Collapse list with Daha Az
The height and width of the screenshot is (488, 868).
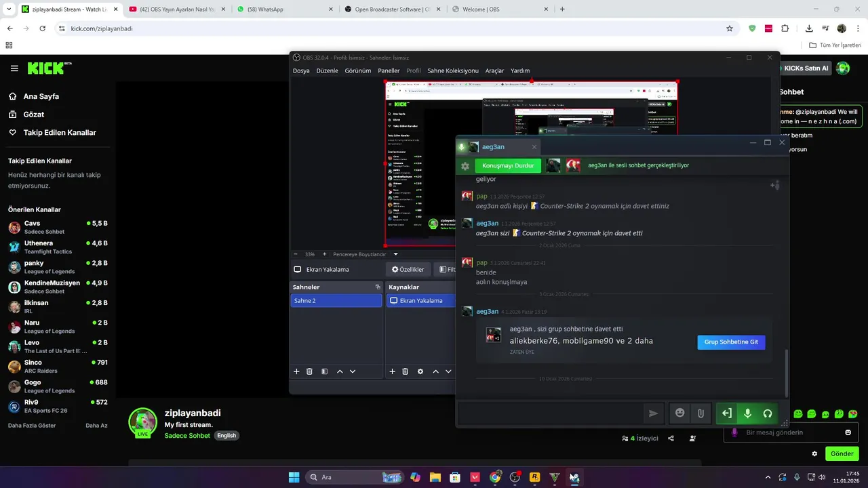pos(96,426)
